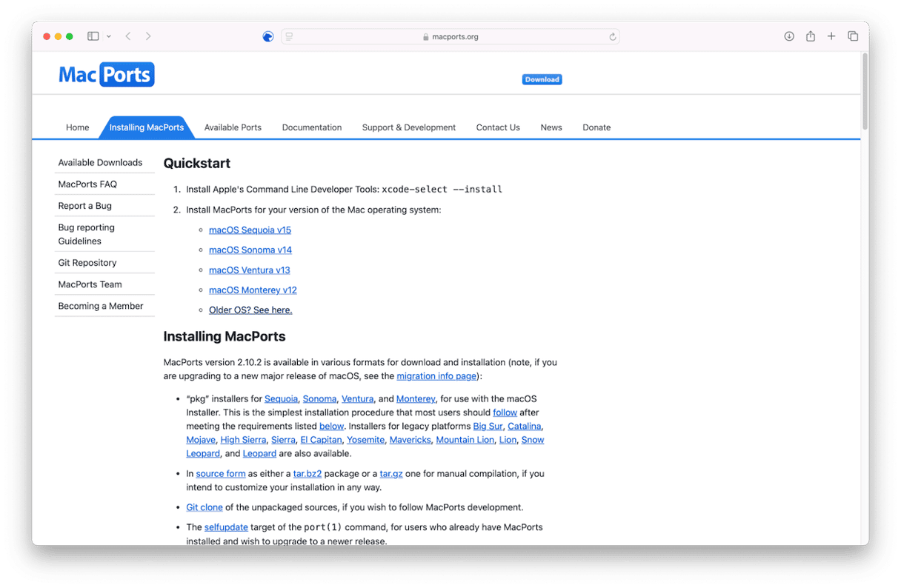This screenshot has width=901, height=588.
Task: Click the 'below' requirements link
Action: [x=332, y=426]
